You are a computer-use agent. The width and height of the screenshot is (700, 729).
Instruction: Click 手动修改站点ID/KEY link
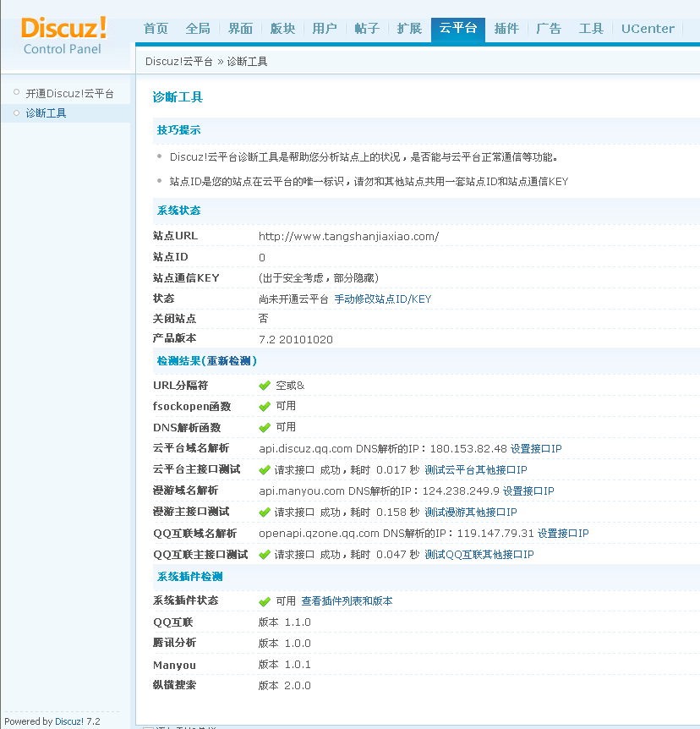(383, 299)
